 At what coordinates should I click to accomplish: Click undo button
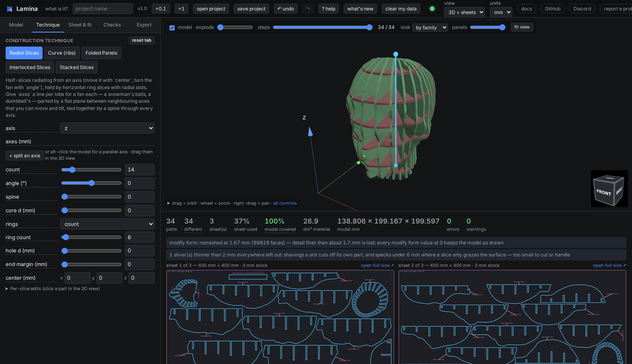tap(286, 9)
